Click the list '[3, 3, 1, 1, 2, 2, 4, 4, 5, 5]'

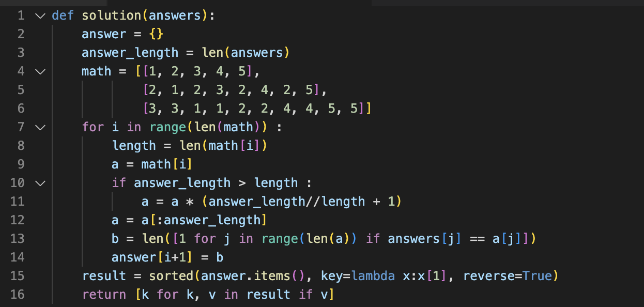pyautogui.click(x=253, y=109)
